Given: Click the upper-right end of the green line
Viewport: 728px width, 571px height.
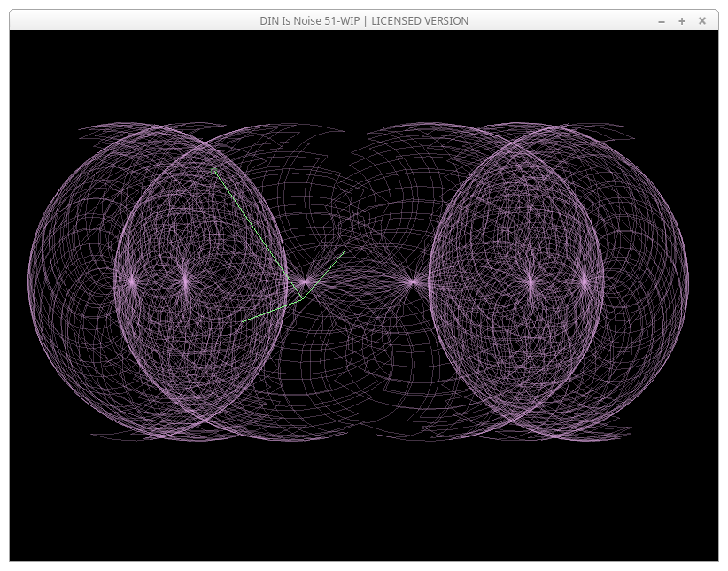Looking at the screenshot, I should [345, 251].
